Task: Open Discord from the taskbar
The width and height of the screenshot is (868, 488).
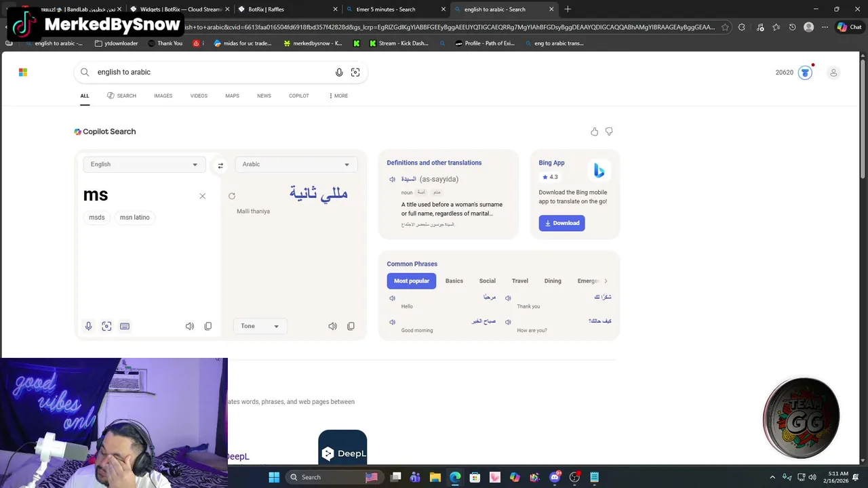Action: 555,477
